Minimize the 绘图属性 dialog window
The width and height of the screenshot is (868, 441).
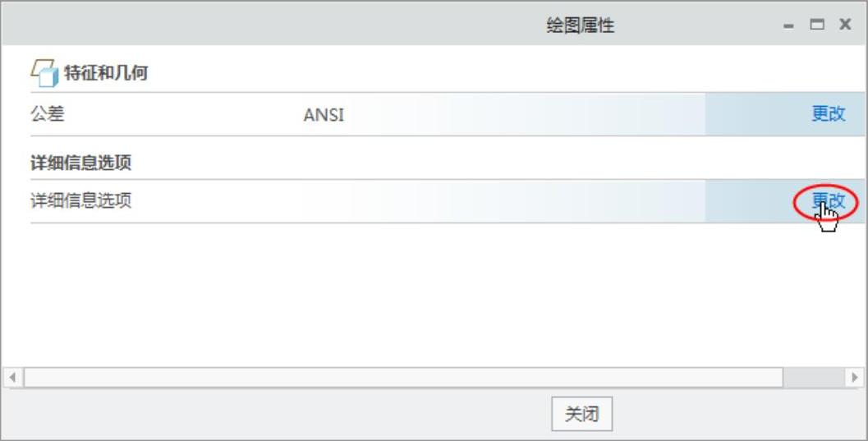[789, 26]
